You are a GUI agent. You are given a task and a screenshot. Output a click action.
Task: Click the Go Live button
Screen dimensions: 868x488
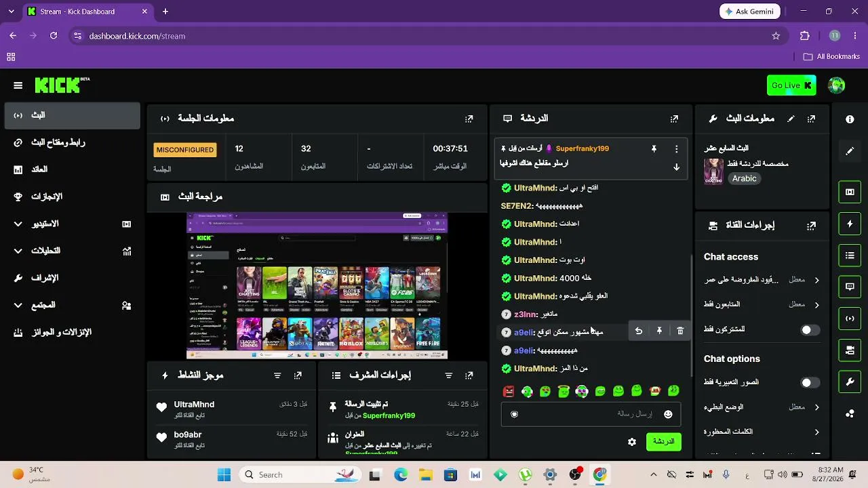pos(791,85)
